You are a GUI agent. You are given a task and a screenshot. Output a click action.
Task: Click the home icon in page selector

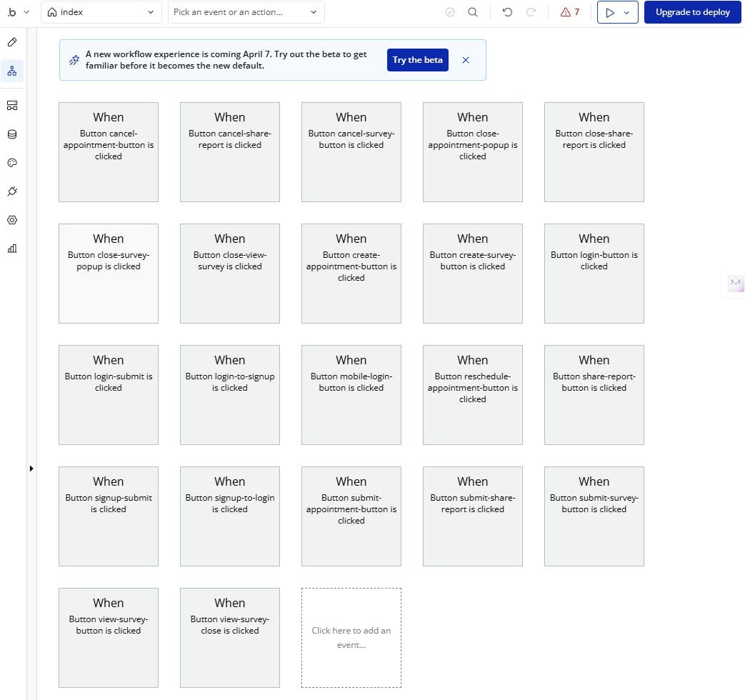52,12
